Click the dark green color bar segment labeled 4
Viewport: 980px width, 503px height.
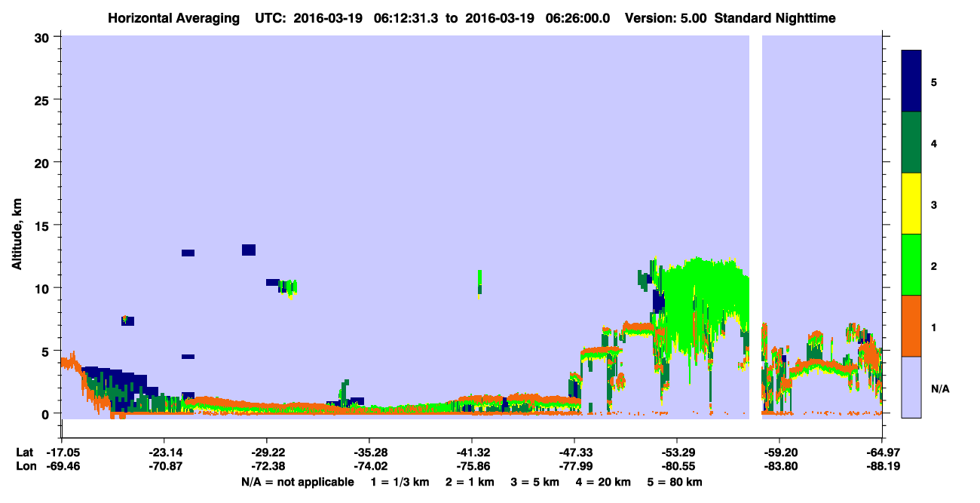[x=911, y=143]
